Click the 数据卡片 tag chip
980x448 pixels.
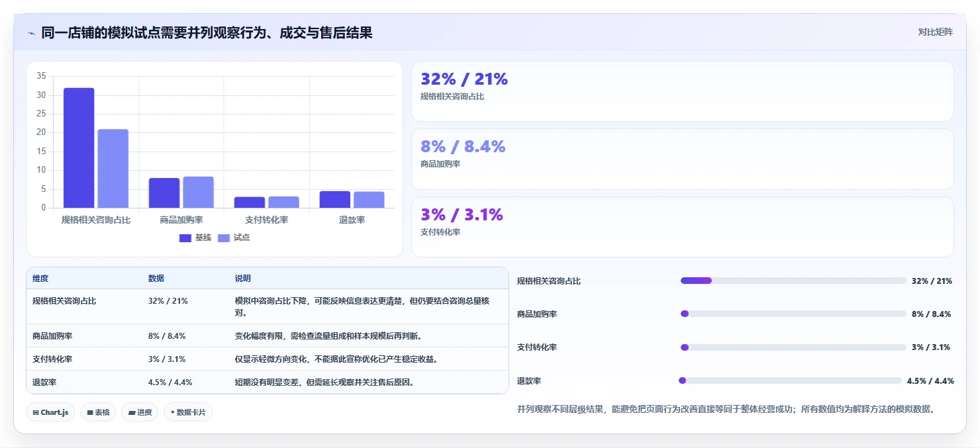[x=188, y=412]
